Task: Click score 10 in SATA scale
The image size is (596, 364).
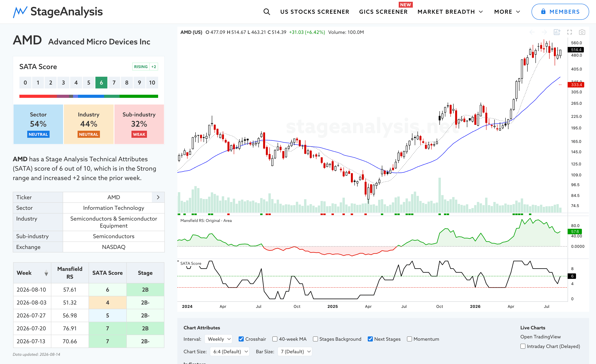Action: click(x=152, y=83)
